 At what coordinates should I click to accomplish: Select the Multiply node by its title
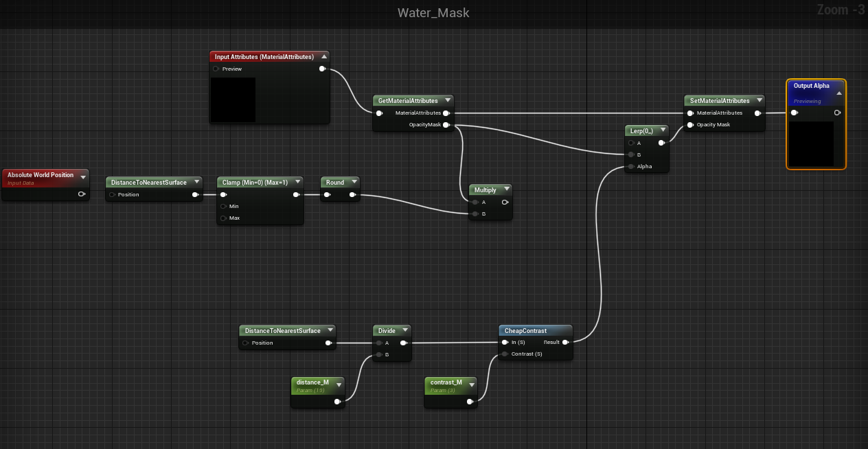(486, 190)
